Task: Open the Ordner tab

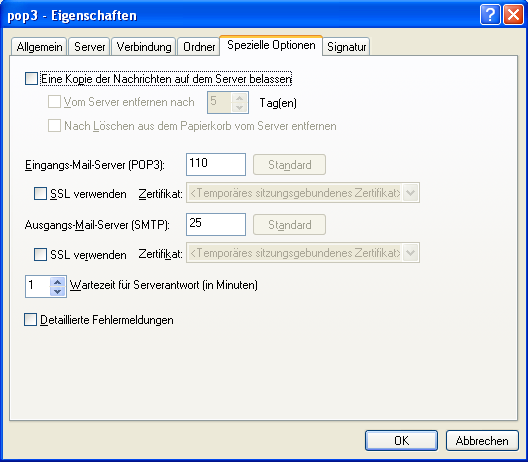Action: [199, 46]
